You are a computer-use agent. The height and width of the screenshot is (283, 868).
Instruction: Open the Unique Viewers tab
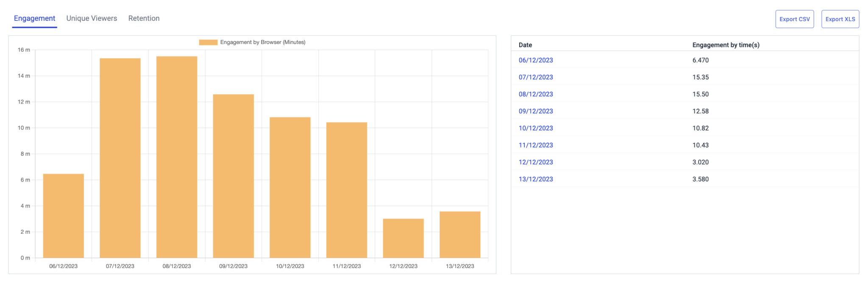(92, 18)
